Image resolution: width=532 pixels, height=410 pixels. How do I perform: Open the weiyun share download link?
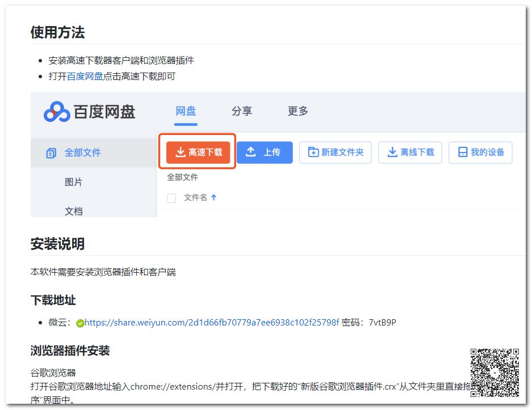(212, 322)
